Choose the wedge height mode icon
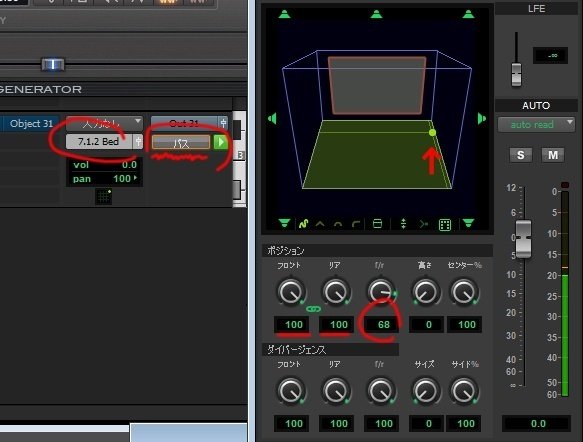 click(x=320, y=224)
